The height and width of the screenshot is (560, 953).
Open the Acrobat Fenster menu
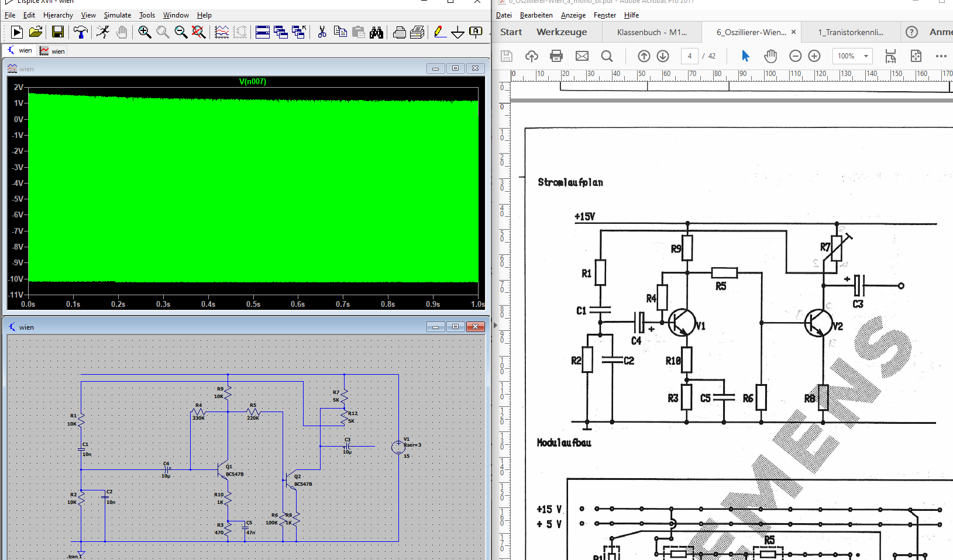pyautogui.click(x=605, y=15)
